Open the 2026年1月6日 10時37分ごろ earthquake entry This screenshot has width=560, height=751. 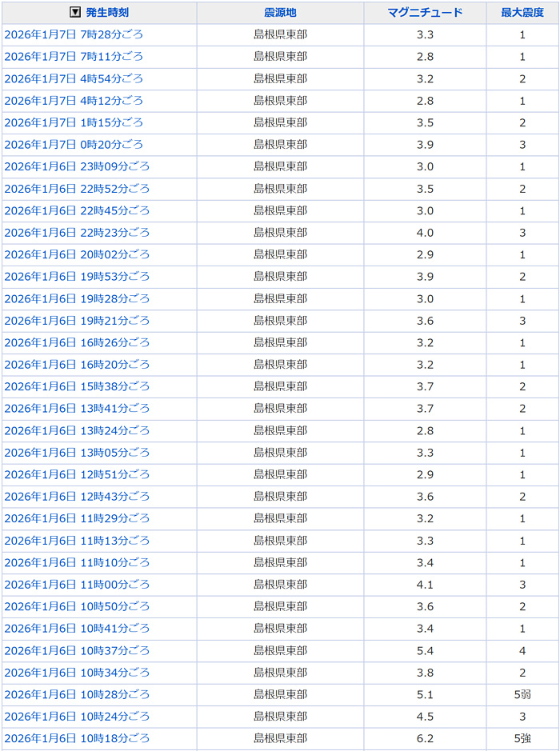pos(77,650)
